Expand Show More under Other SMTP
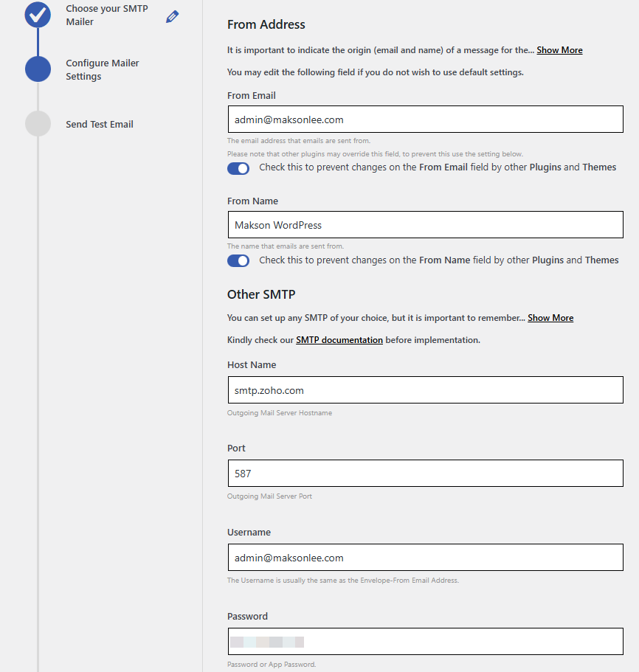639x672 pixels. 550,318
